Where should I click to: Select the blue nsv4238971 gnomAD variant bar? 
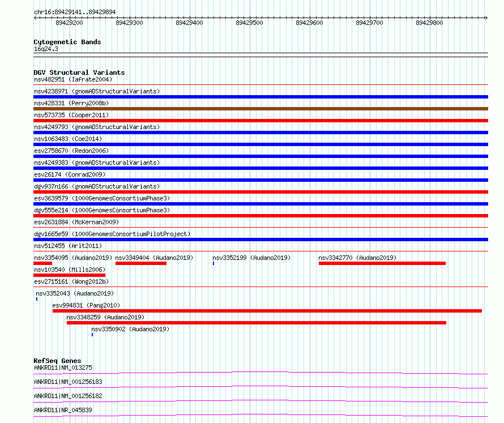(260, 97)
